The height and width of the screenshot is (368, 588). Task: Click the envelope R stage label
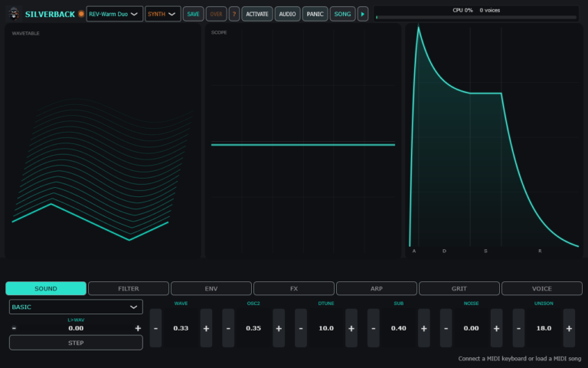click(540, 251)
